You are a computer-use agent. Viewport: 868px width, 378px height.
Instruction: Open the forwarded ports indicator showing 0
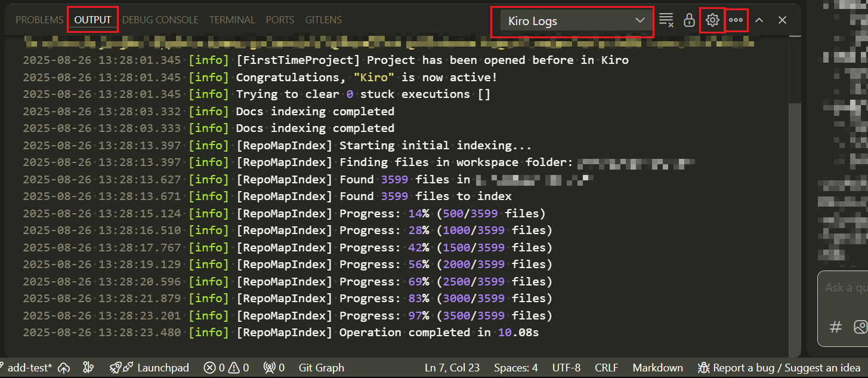274,368
